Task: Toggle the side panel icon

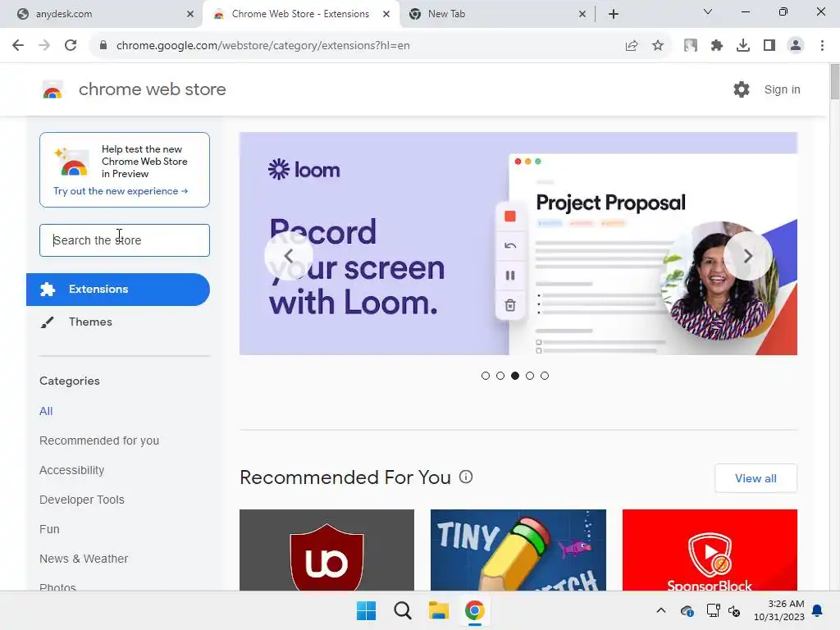Action: pos(769,46)
